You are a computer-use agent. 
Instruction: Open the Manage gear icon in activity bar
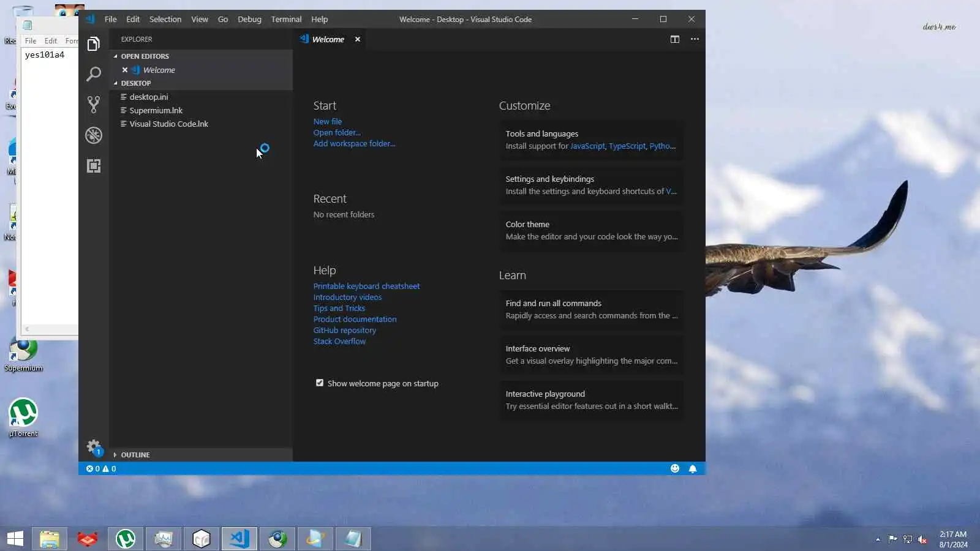94,447
